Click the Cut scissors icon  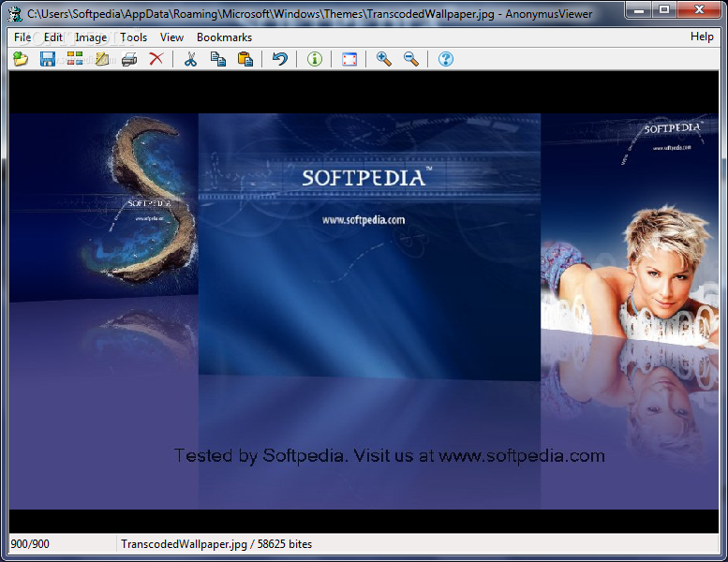click(x=190, y=59)
